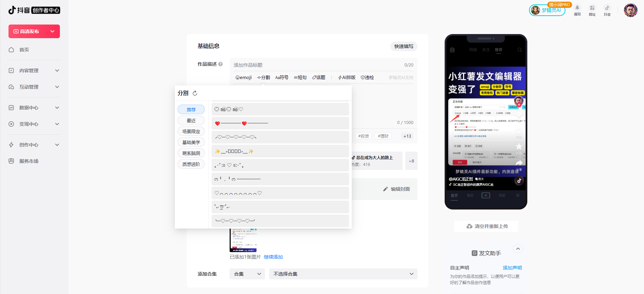The height and width of the screenshot is (294, 644).
Task: Click the 继续添加 link
Action: coord(273,257)
